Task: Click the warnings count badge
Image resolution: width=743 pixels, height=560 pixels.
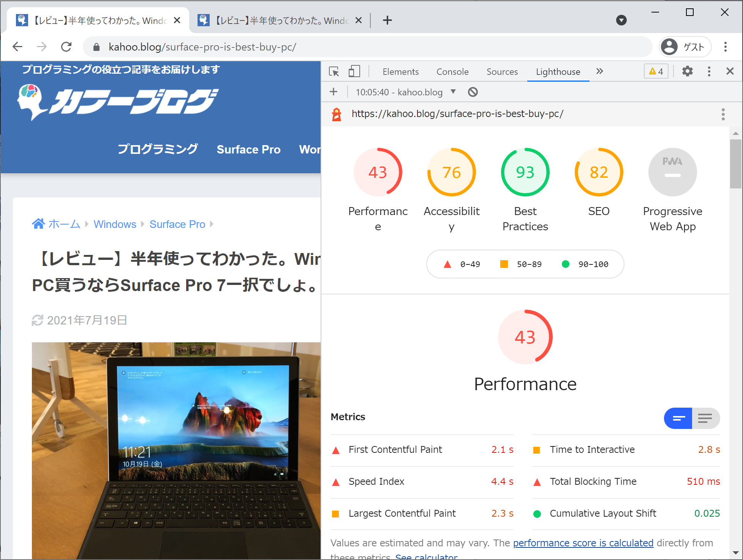Action: 656,71
